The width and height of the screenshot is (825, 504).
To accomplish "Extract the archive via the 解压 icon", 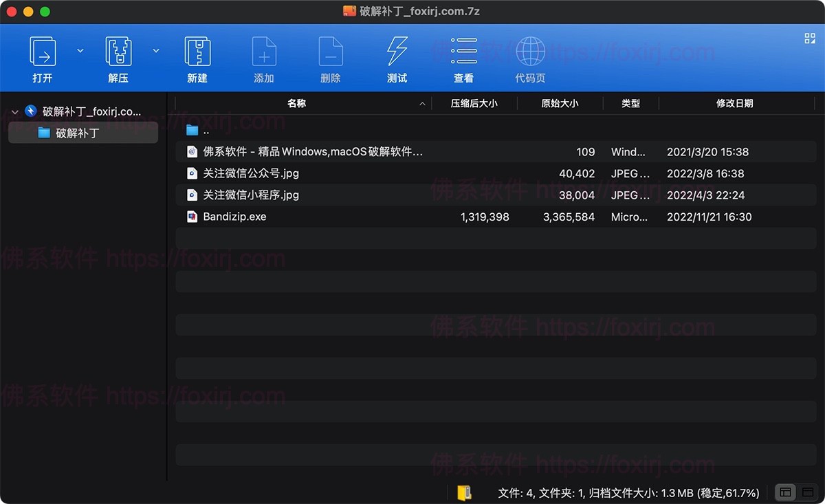I will point(118,52).
